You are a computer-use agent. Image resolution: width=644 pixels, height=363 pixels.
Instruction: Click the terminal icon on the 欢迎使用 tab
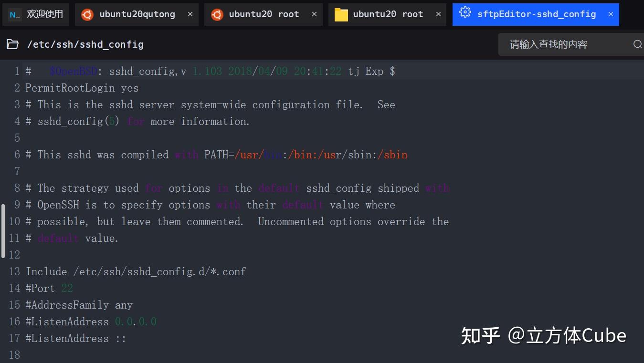[14, 14]
